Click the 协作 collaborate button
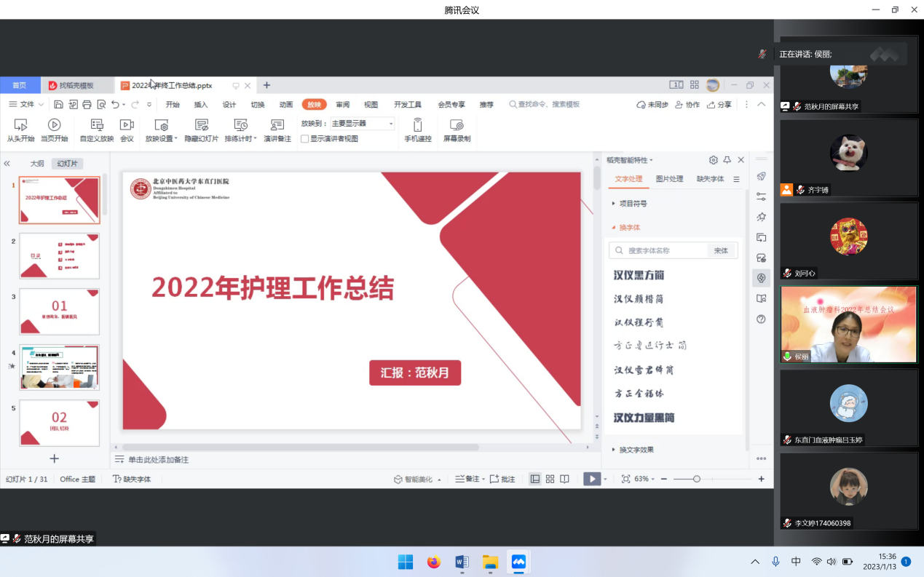Screen dimensions: 924x577 coord(687,105)
